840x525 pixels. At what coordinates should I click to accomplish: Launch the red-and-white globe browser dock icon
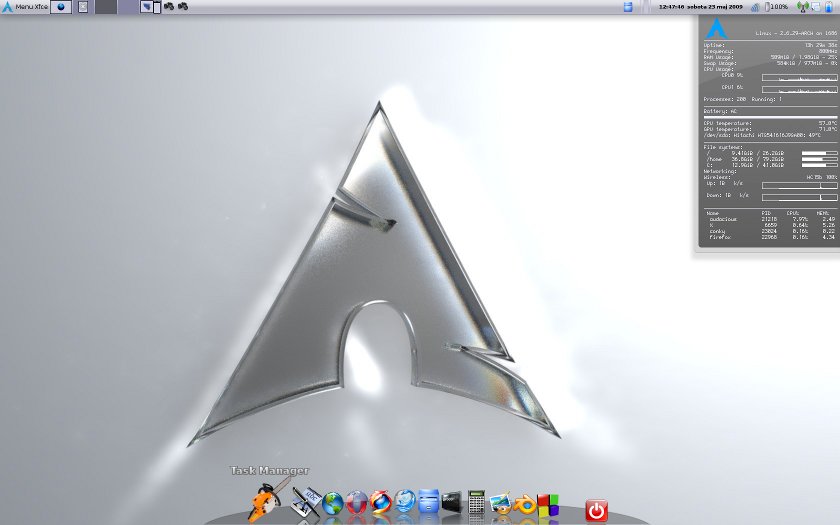(356, 503)
